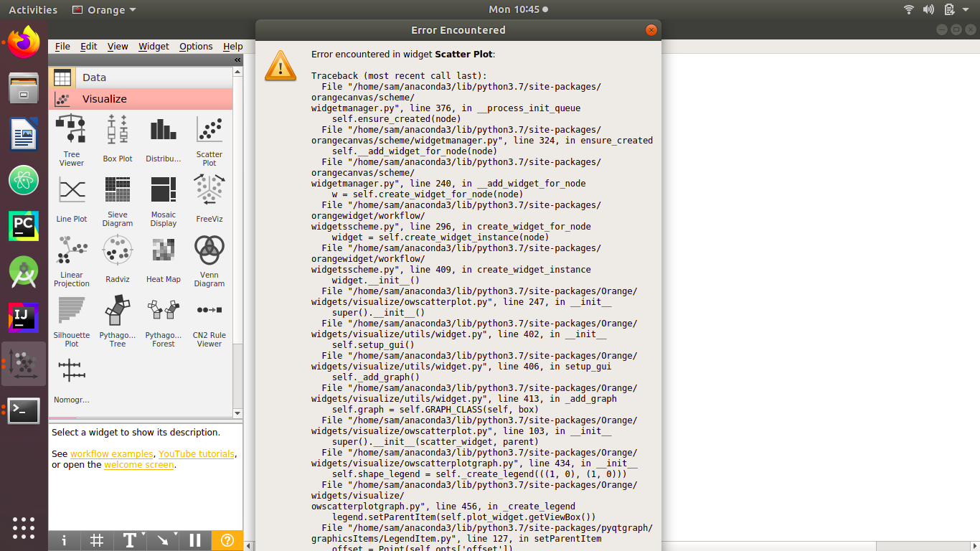
Task: Expand the Data category
Action: (143, 77)
